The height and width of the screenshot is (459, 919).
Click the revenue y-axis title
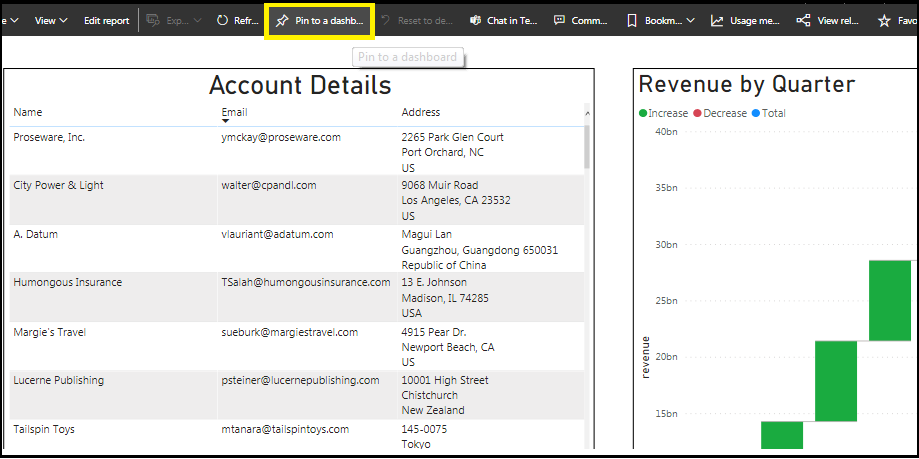click(x=646, y=357)
